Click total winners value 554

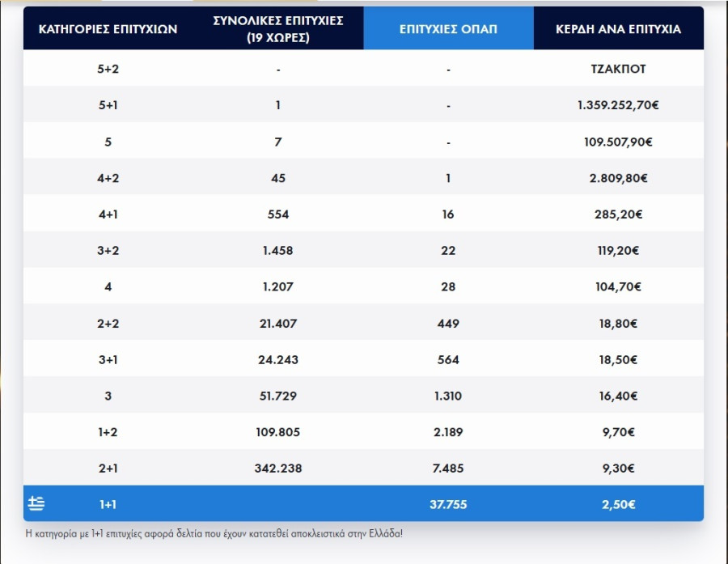(277, 214)
